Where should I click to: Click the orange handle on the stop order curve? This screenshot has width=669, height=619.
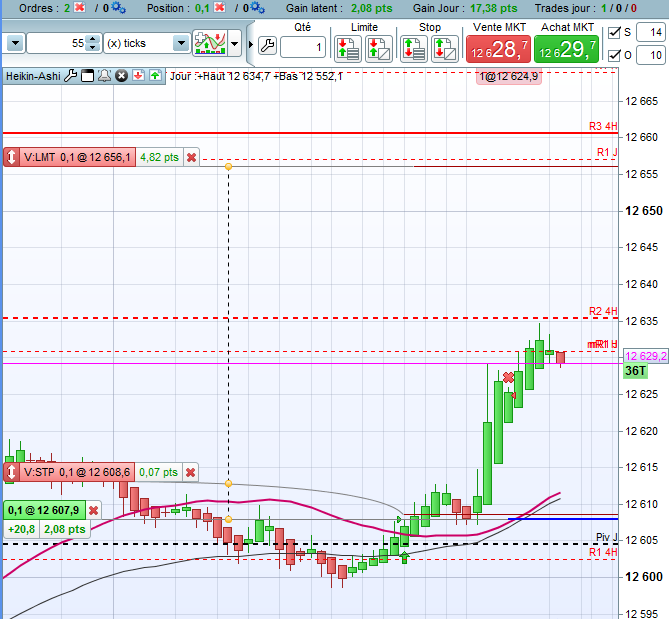[229, 483]
